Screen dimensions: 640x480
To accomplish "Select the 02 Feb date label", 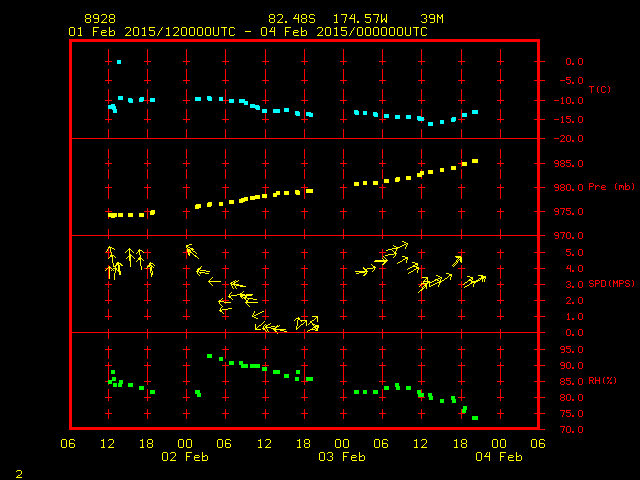I will coord(184,457).
